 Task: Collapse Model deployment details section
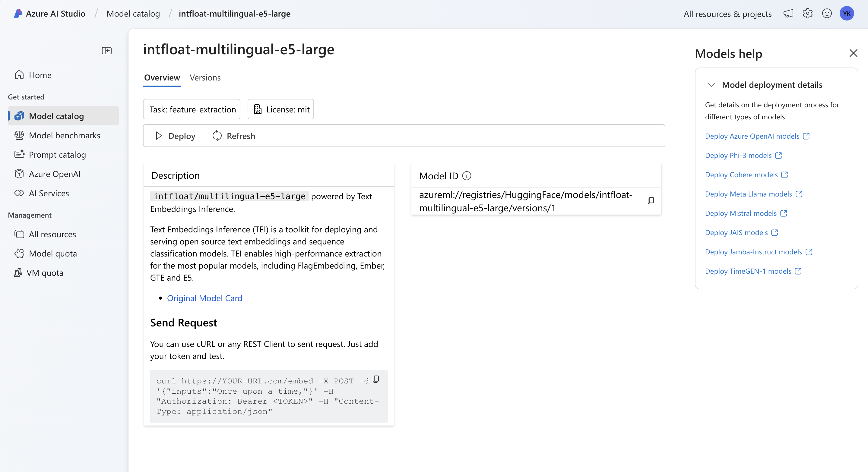point(711,85)
